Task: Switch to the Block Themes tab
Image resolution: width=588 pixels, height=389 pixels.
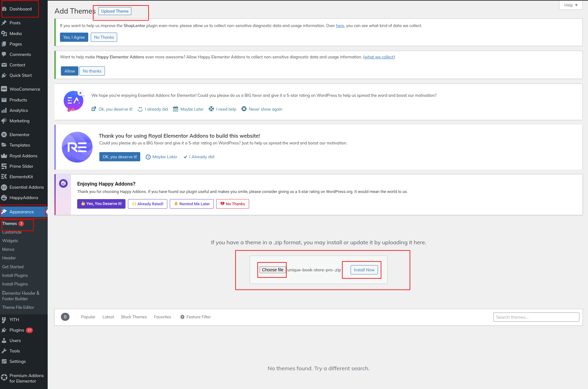Action: pos(134,317)
